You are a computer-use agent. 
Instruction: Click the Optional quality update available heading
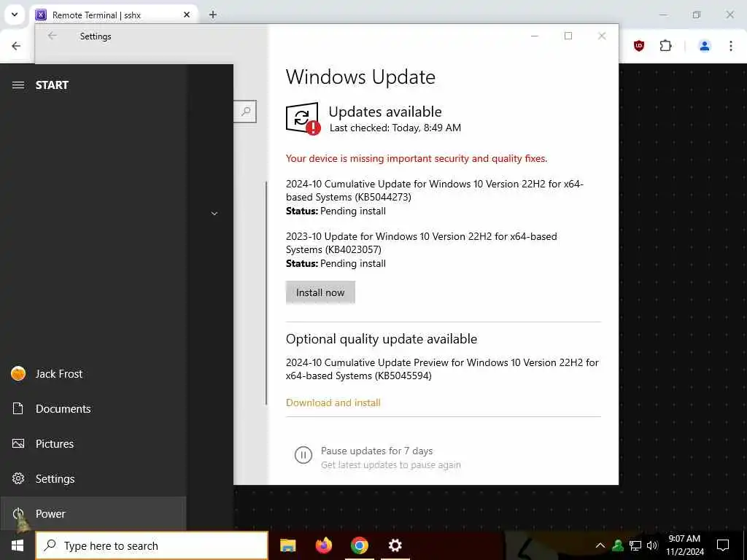[382, 339]
